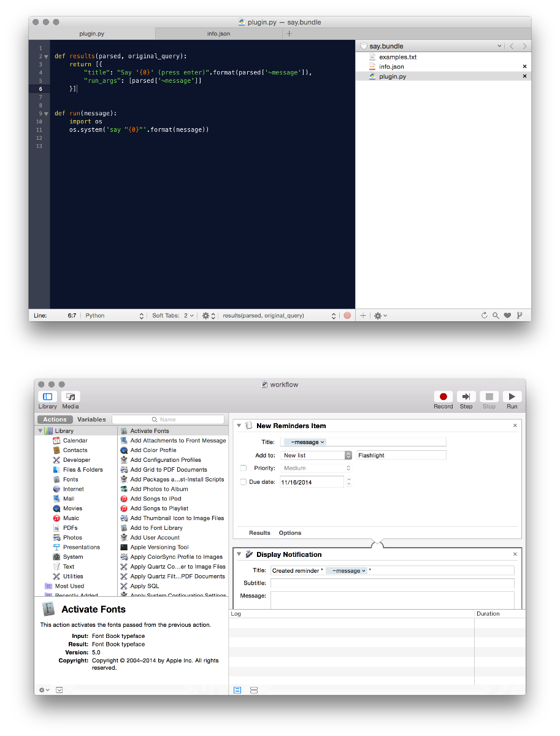Switch to the Variables tab in Automator
This screenshot has height=736, width=560.
[91, 419]
